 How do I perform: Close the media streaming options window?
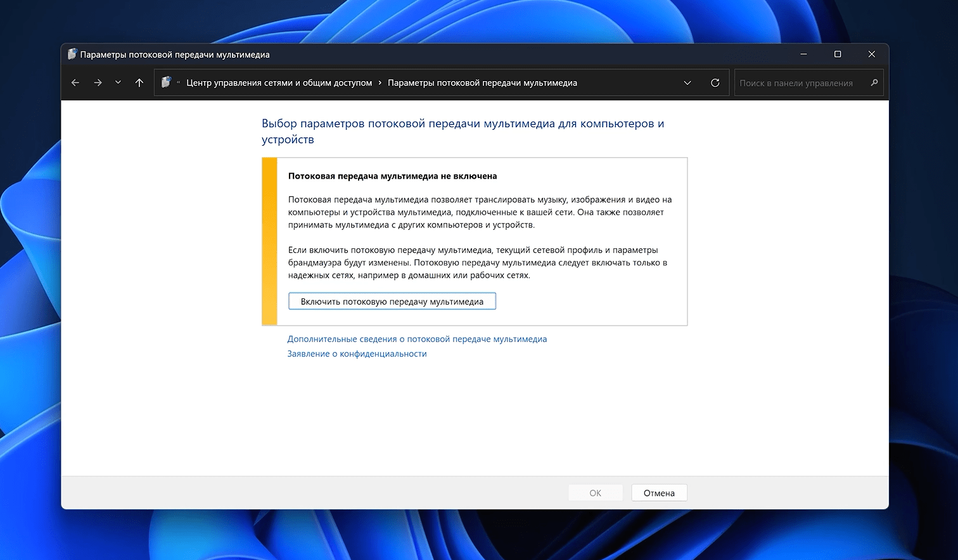pos(872,54)
